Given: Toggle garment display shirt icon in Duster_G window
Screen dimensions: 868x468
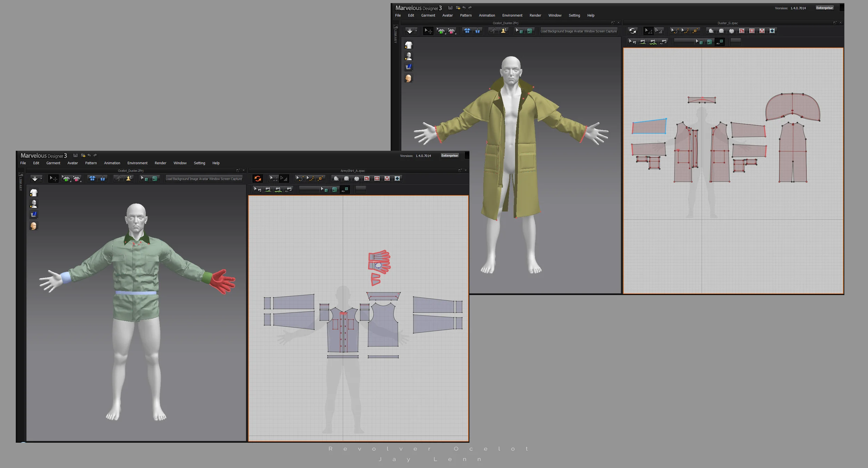Looking at the screenshot, I should tap(409, 45).
